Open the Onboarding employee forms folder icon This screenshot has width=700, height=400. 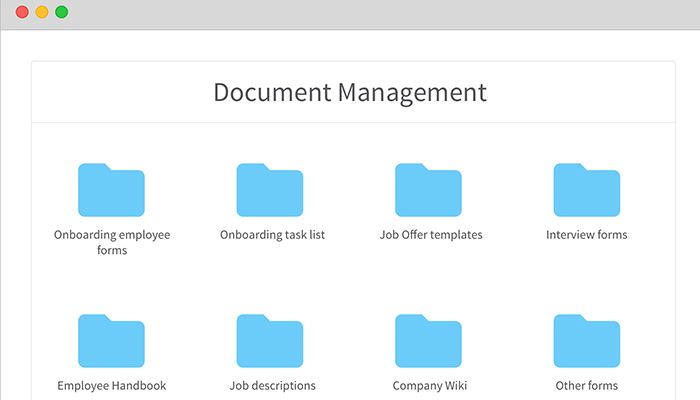111,190
